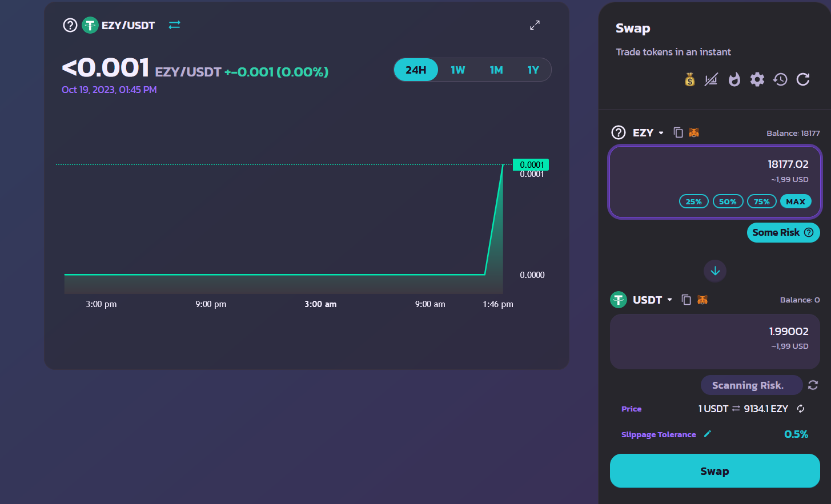
Task: Select the 1Y chart range tab
Action: (x=533, y=70)
